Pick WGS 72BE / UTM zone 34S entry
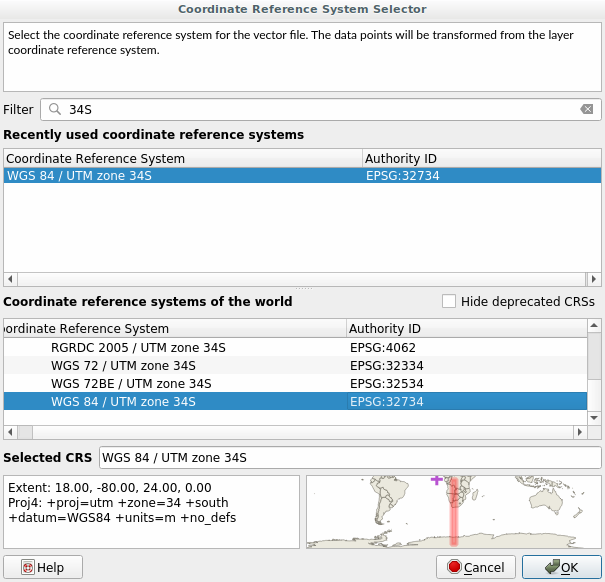 [x=130, y=383]
